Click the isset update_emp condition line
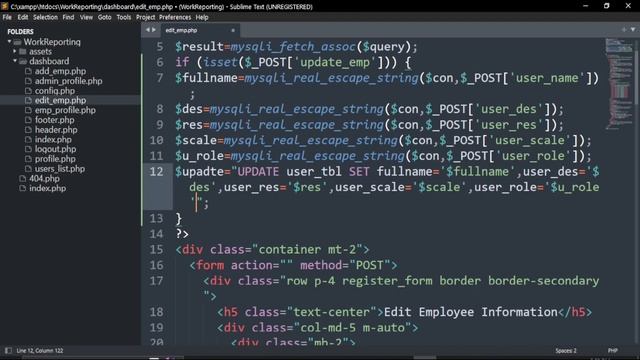Viewport: 640px width, 360px height. tap(293, 62)
